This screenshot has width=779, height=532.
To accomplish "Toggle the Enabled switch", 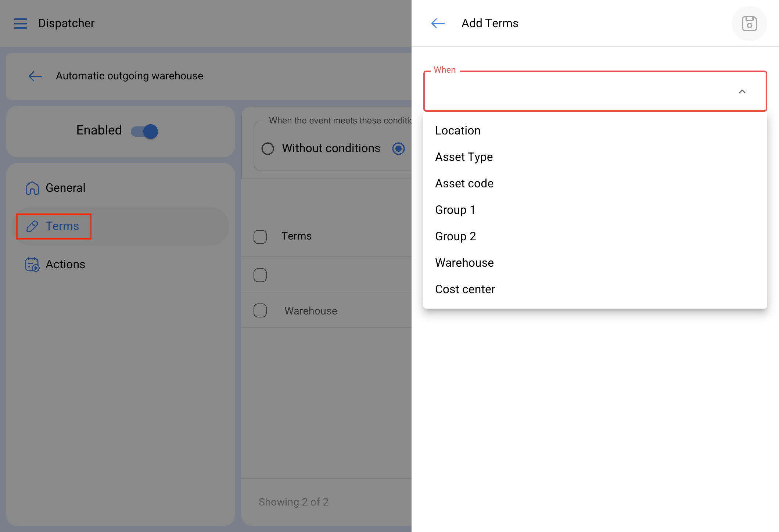I will (x=144, y=131).
